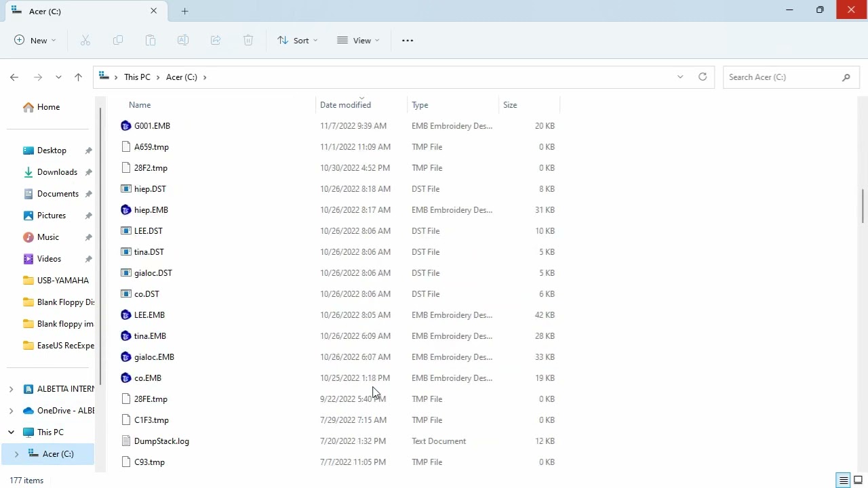Refresh the Acer (C:) folder view
868x488 pixels.
[703, 77]
